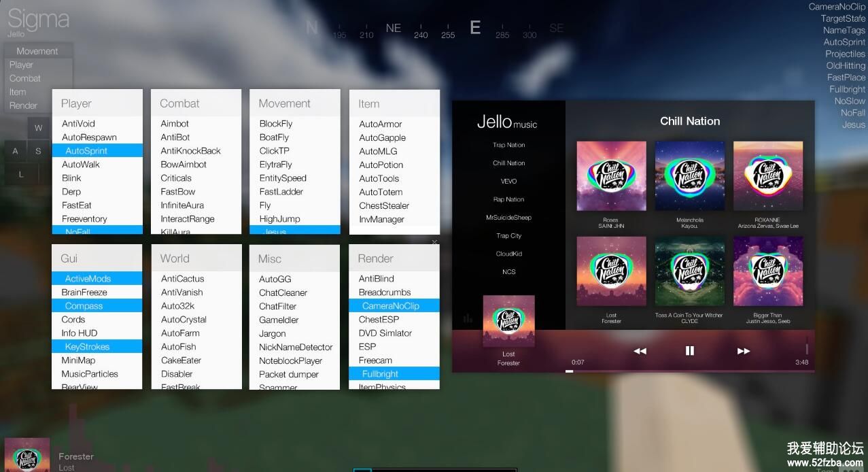Viewport: 868px width, 472px height.
Task: Open the Trap Nation music channel
Action: [509, 145]
